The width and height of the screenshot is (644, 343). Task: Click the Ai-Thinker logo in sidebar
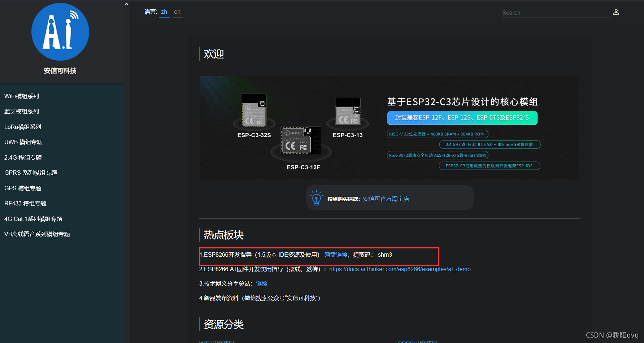coord(60,32)
